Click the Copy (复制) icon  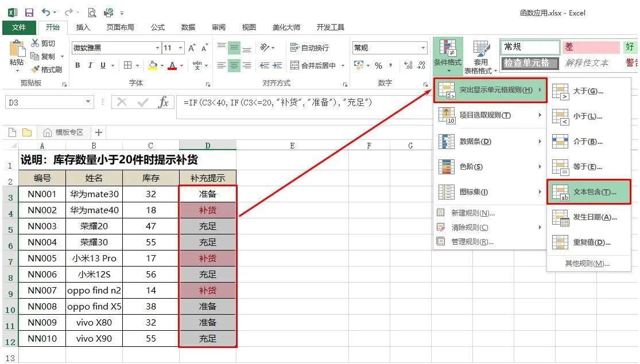tap(34, 56)
